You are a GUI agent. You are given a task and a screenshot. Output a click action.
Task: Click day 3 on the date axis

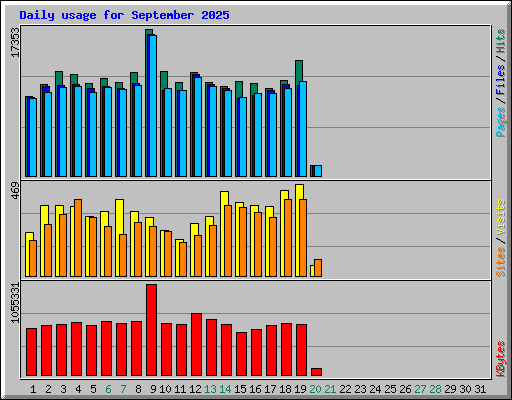[x=63, y=389]
